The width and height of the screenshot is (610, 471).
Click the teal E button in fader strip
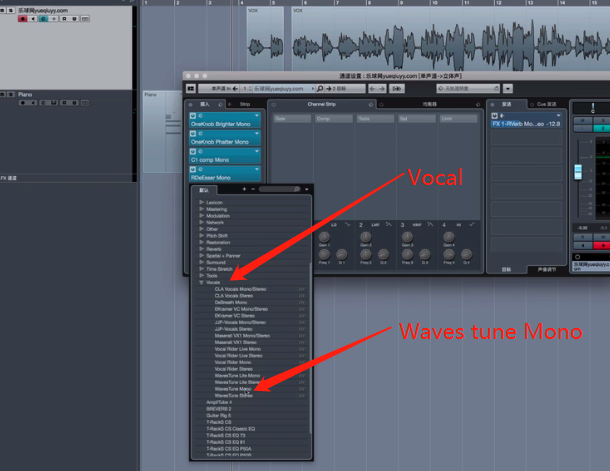tap(601, 128)
